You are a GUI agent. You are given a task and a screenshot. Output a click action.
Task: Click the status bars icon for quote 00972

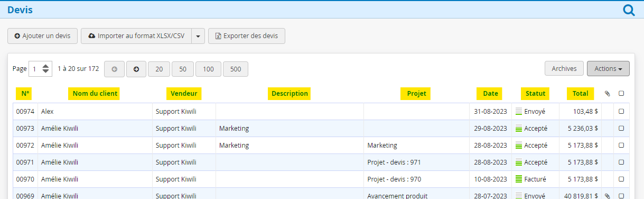519,146
